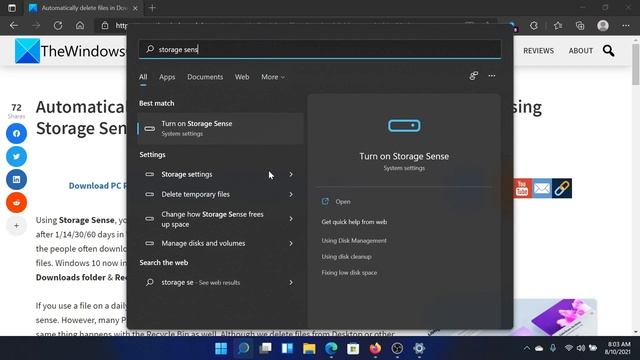This screenshot has width=640, height=360.
Task: Expand Storage settings result arrow
Action: click(291, 174)
